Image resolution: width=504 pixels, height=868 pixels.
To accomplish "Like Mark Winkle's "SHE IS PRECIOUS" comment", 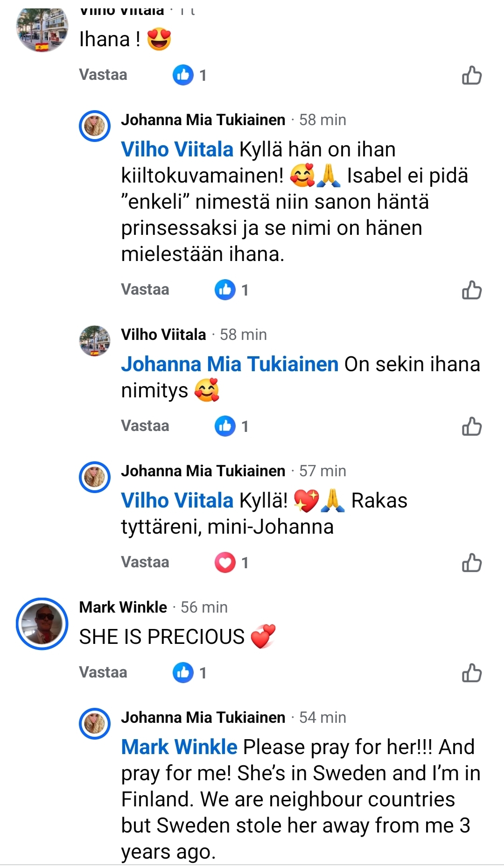I will 471,673.
